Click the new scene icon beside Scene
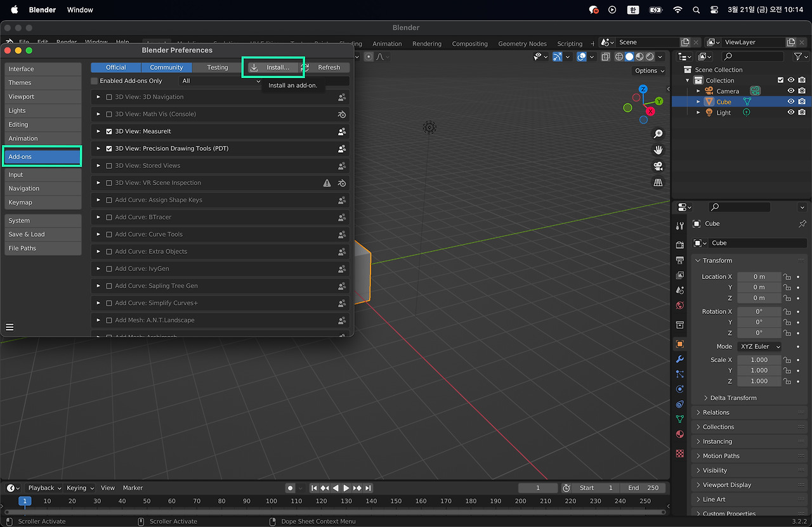The height and width of the screenshot is (527, 812). click(x=685, y=42)
